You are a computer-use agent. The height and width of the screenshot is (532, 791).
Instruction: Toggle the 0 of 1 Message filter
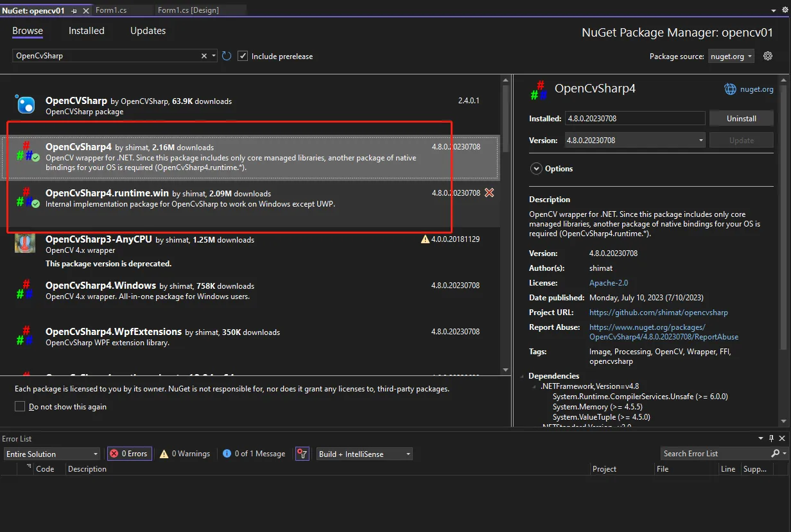point(254,454)
